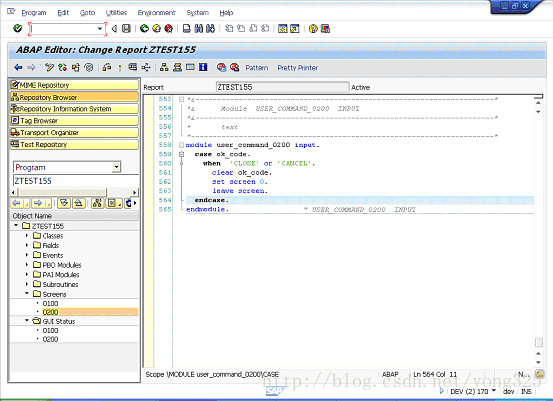Click the Pattern button
553x401 pixels.
coord(257,68)
